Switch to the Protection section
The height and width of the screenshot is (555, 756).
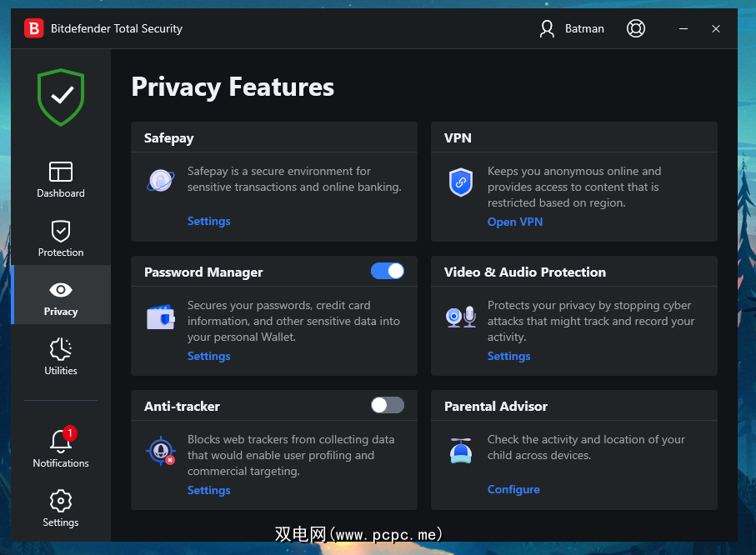61,238
